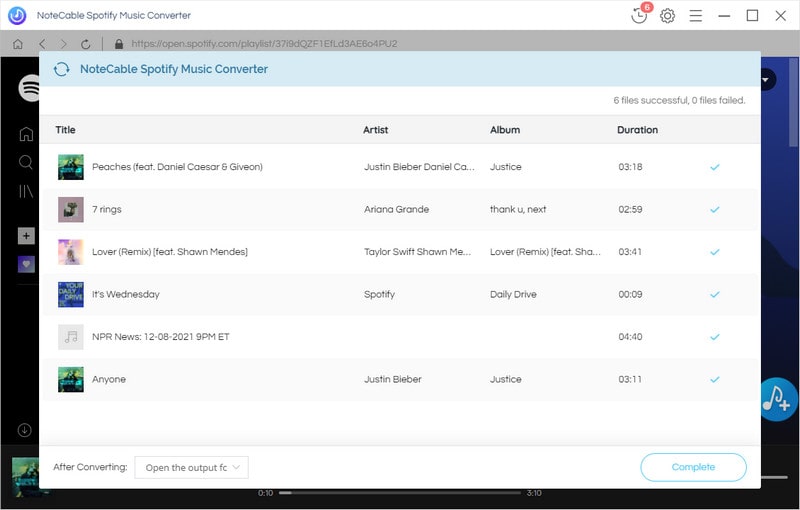
Task: Click the album thank u, next
Action: click(518, 209)
